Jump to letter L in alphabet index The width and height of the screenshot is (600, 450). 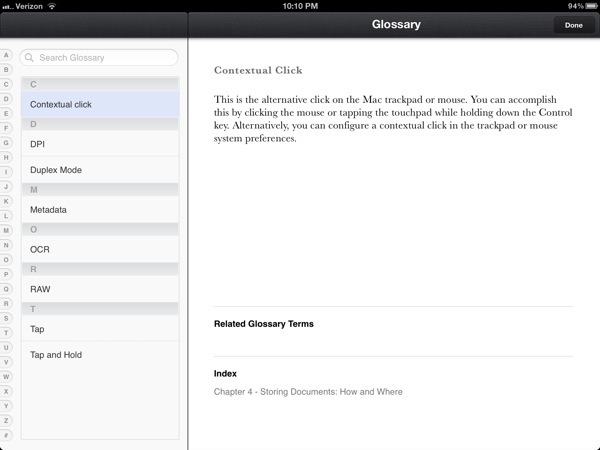coord(6,216)
